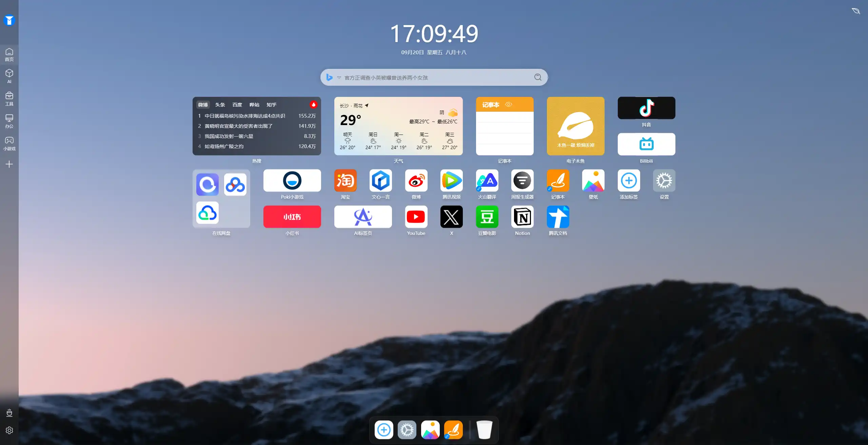This screenshot has width=868, height=445.
Task: Open the 抖音 TikTok tile
Action: (647, 108)
